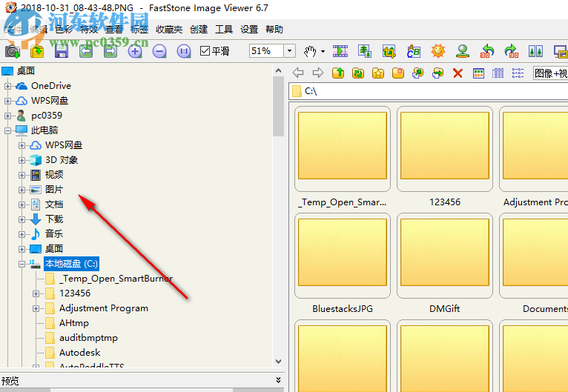The width and height of the screenshot is (568, 392).
Task: Click folder tree scrollbar down arrow
Action: click(278, 361)
